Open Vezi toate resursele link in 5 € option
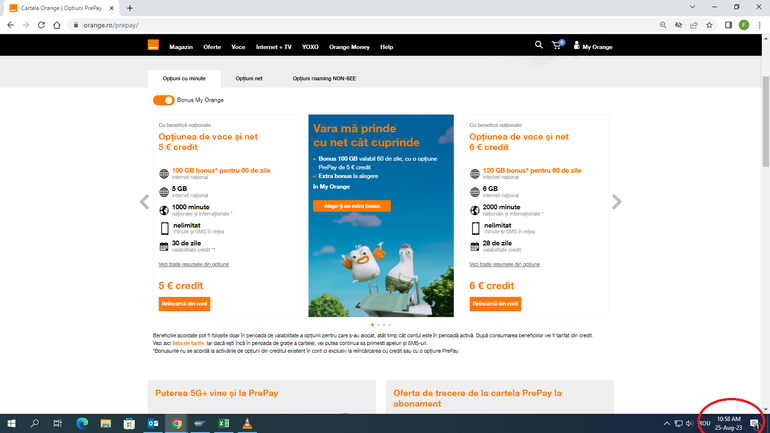Screen dimensions: 770x433 [193, 264]
